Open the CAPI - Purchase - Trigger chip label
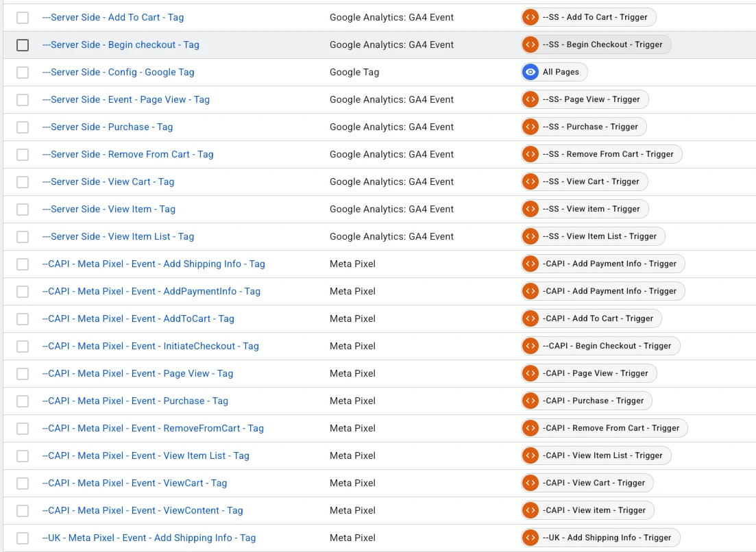The height and width of the screenshot is (552, 756). (593, 401)
